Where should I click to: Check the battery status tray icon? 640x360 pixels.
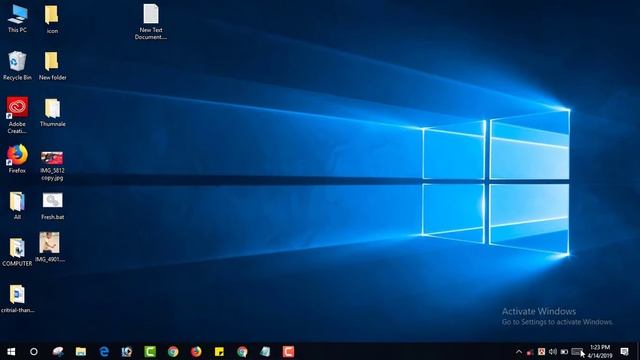pos(564,351)
